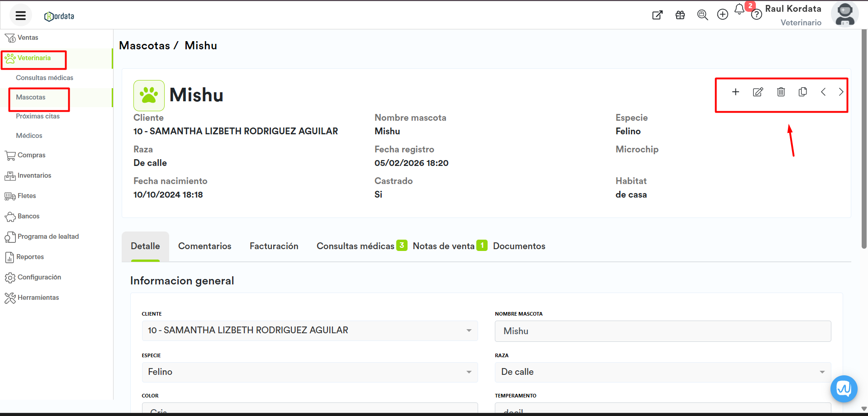Click the gift icon in top bar
Viewport: 868px width, 416px height.
[680, 15]
